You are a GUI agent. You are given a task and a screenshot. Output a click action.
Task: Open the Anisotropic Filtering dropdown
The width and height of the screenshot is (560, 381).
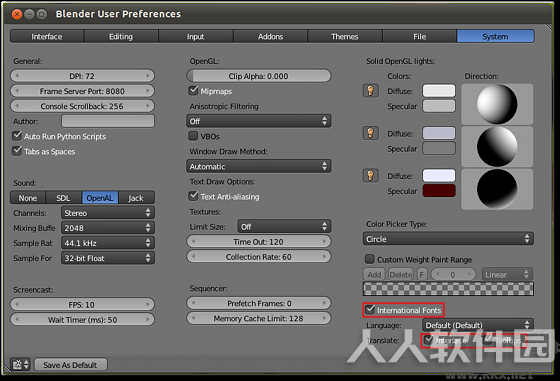[x=259, y=121]
